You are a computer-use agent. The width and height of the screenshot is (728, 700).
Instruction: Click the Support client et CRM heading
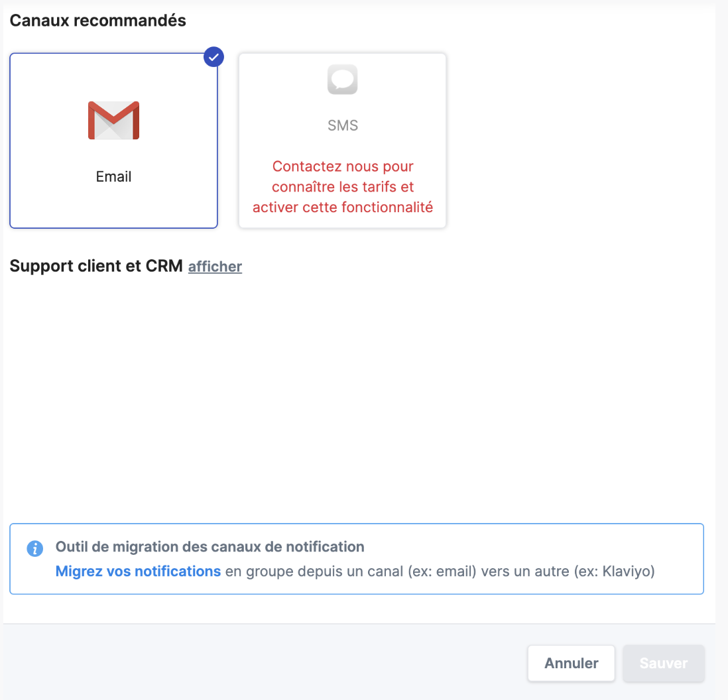point(96,266)
